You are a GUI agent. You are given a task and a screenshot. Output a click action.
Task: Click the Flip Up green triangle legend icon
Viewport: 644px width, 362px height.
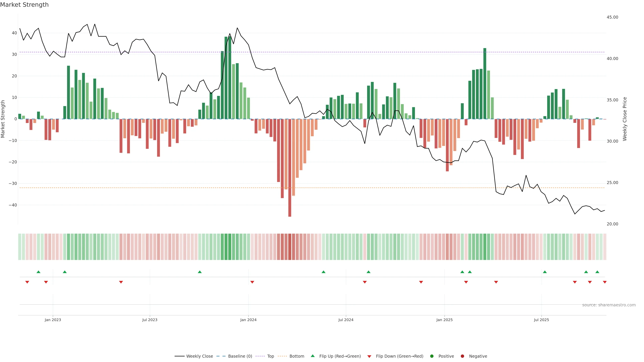[312, 356]
